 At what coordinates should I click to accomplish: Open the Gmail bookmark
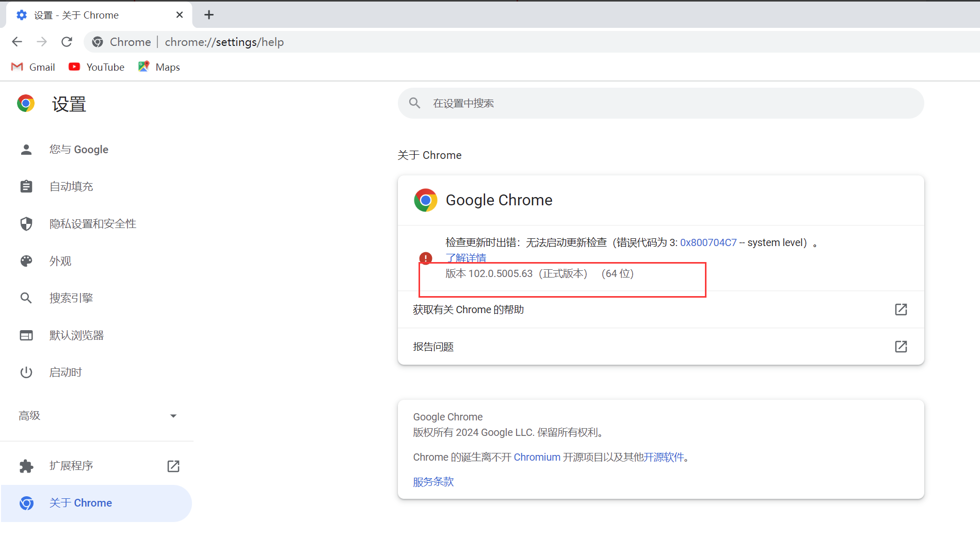coord(34,67)
